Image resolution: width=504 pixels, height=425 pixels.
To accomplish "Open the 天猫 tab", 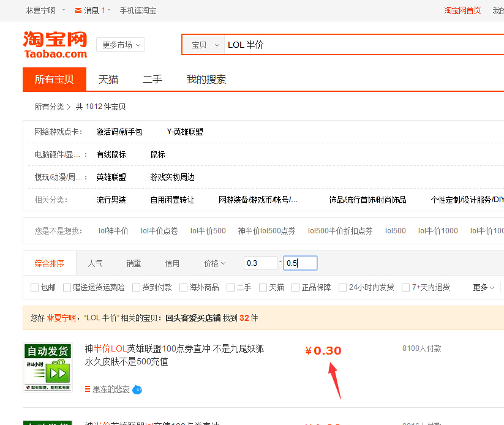I will pyautogui.click(x=108, y=80).
